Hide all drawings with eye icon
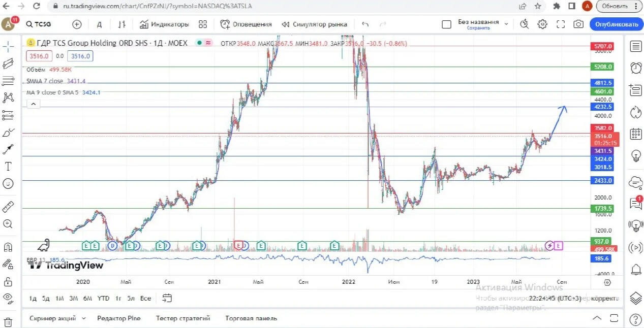The height and width of the screenshot is (328, 644). (8, 298)
